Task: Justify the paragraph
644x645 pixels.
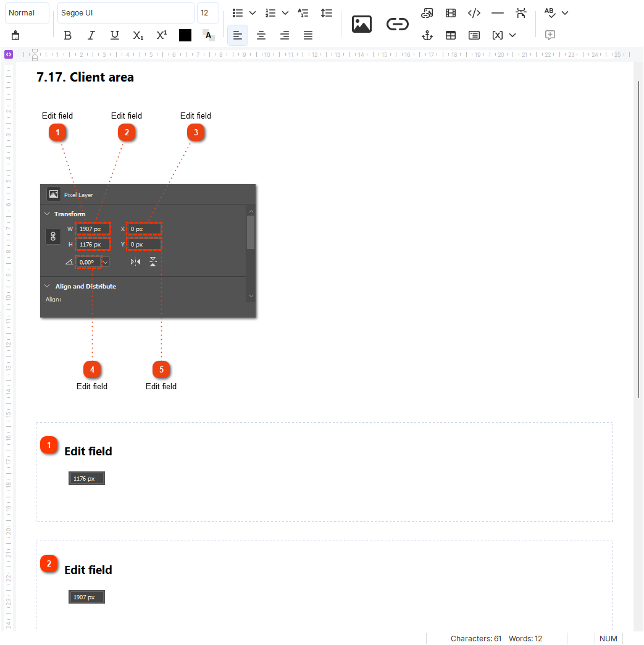Action: click(x=308, y=35)
